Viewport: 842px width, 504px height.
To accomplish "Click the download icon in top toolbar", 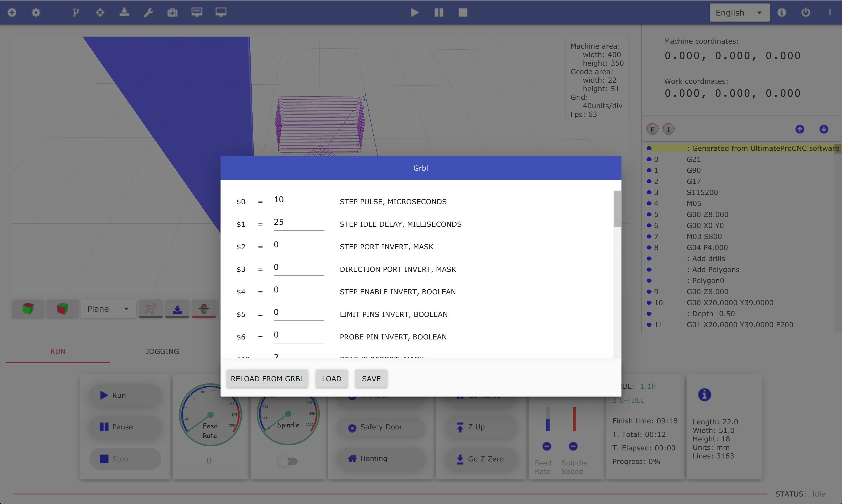I will [124, 13].
